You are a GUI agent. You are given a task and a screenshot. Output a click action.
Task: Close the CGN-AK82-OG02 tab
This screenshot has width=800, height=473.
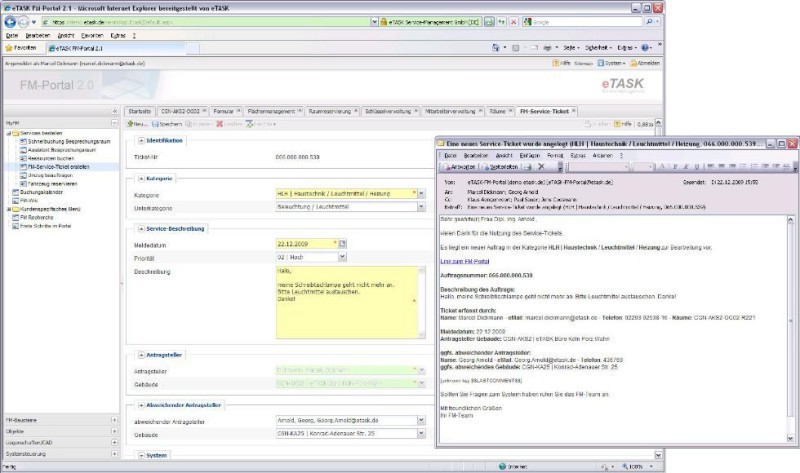pos(205,110)
